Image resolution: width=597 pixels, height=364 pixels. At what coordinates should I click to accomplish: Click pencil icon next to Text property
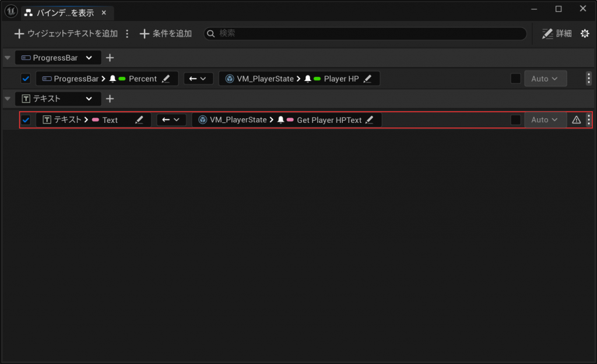coord(139,120)
